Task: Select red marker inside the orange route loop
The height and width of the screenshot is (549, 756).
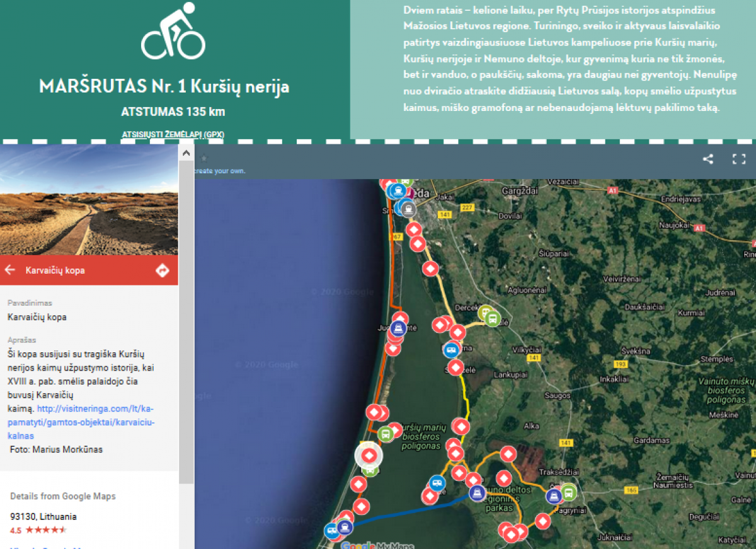Action: tap(503, 478)
